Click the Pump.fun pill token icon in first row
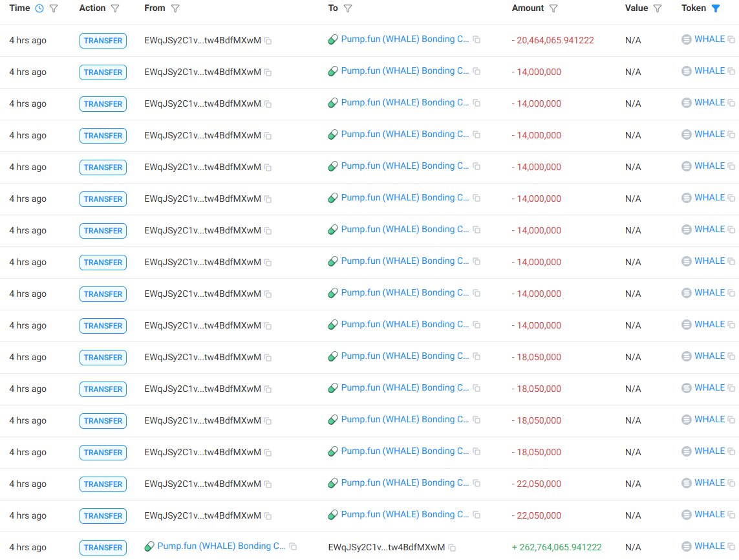The width and height of the screenshot is (739, 560). 332,39
